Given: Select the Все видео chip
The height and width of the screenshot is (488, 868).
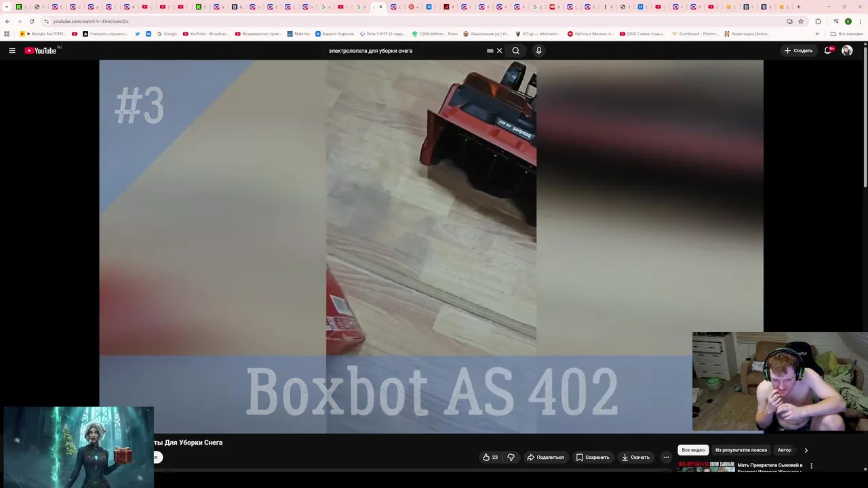Looking at the screenshot, I should click(693, 450).
